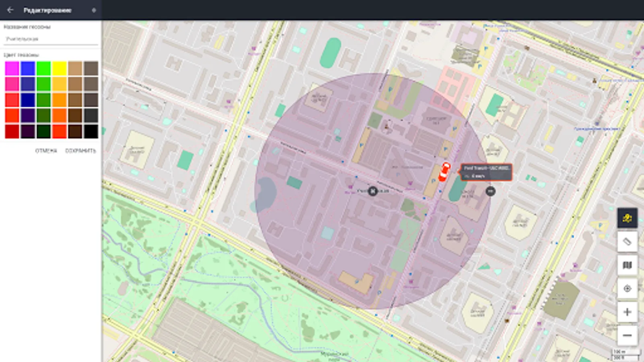
Task: Select the red vehicle marker on map
Action: tap(444, 172)
